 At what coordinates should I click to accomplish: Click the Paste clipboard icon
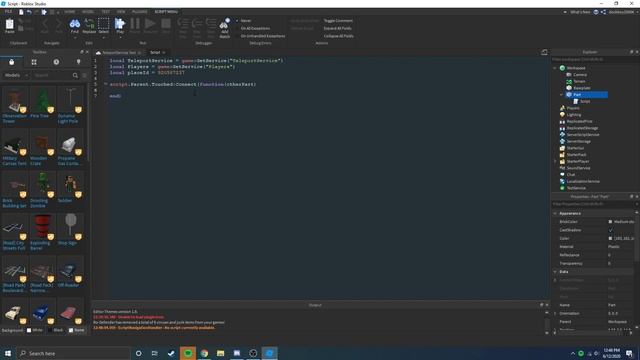[9, 24]
